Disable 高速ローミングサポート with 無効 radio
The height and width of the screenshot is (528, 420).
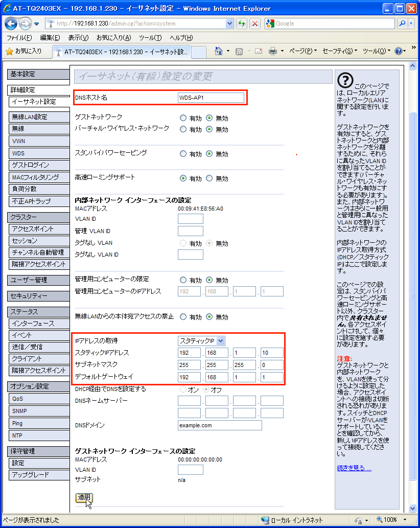pyautogui.click(x=209, y=178)
